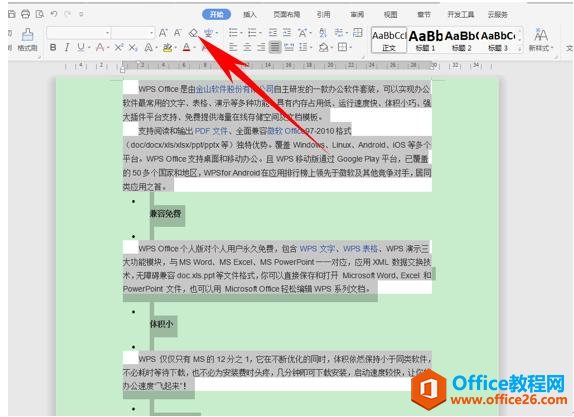Image resolution: width=574 pixels, height=417 pixels.
Task: Open bullet list style dropdown arrow
Action: point(241,33)
